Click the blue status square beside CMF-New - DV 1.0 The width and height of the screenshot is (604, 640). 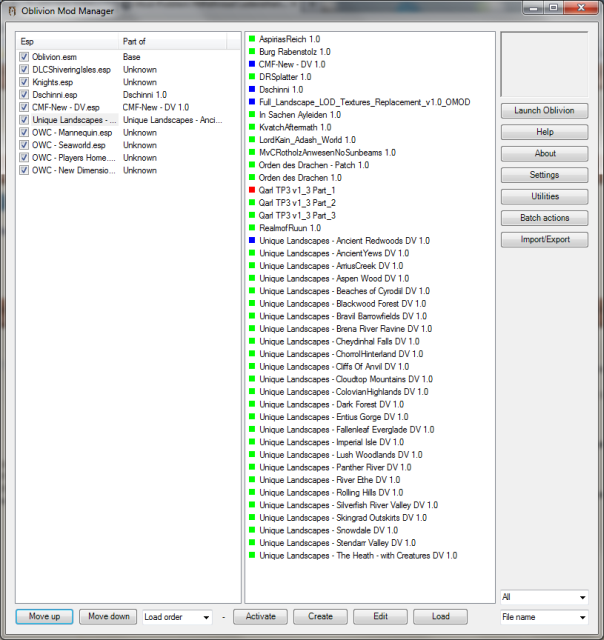pyautogui.click(x=252, y=64)
